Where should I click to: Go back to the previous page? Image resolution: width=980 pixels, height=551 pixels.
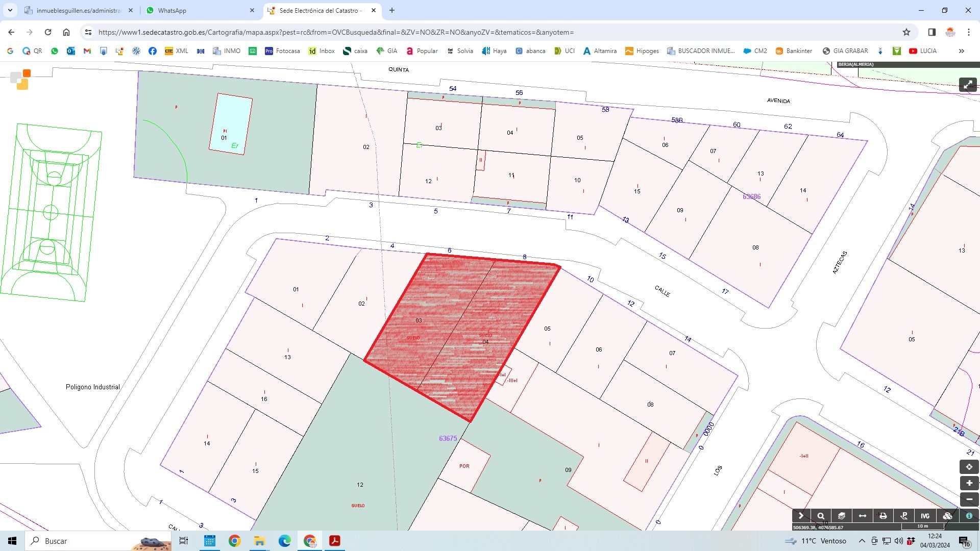click(x=11, y=32)
